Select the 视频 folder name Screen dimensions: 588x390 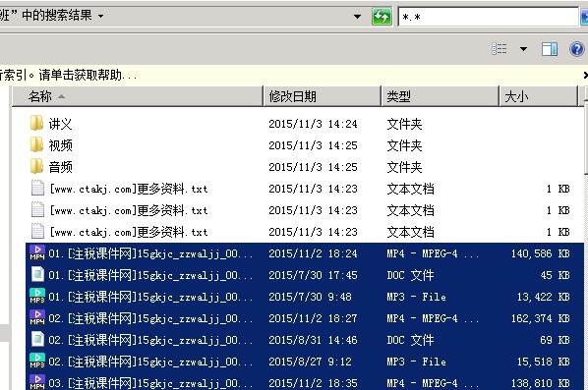(x=60, y=145)
